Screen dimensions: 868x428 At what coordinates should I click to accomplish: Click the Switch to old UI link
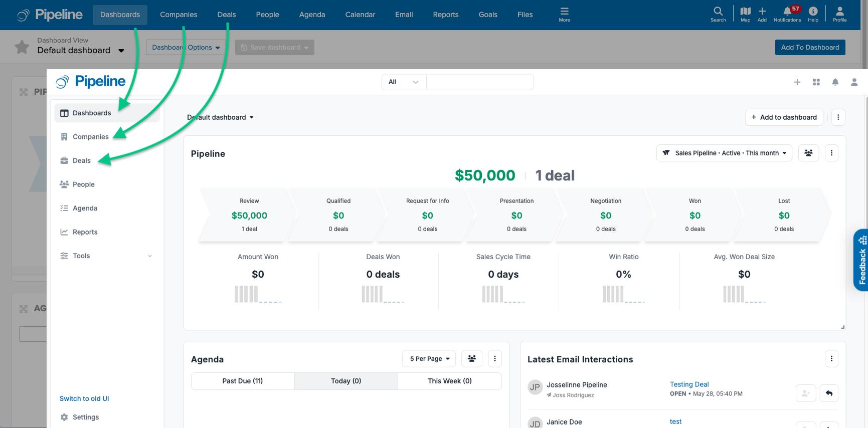[x=84, y=398]
